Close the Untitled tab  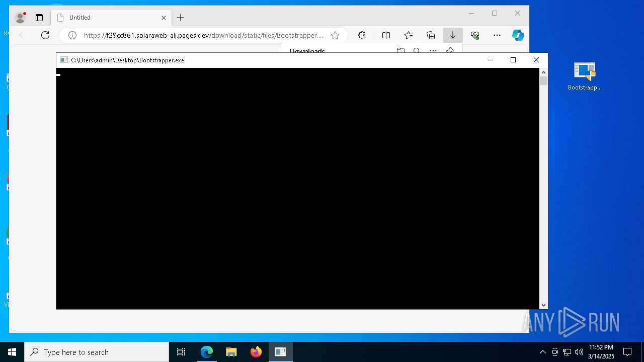click(x=164, y=18)
